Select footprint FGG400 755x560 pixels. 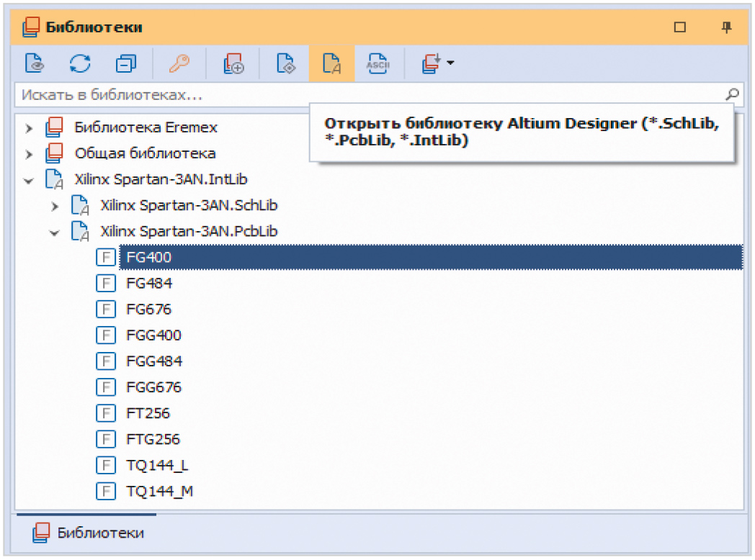153,335
